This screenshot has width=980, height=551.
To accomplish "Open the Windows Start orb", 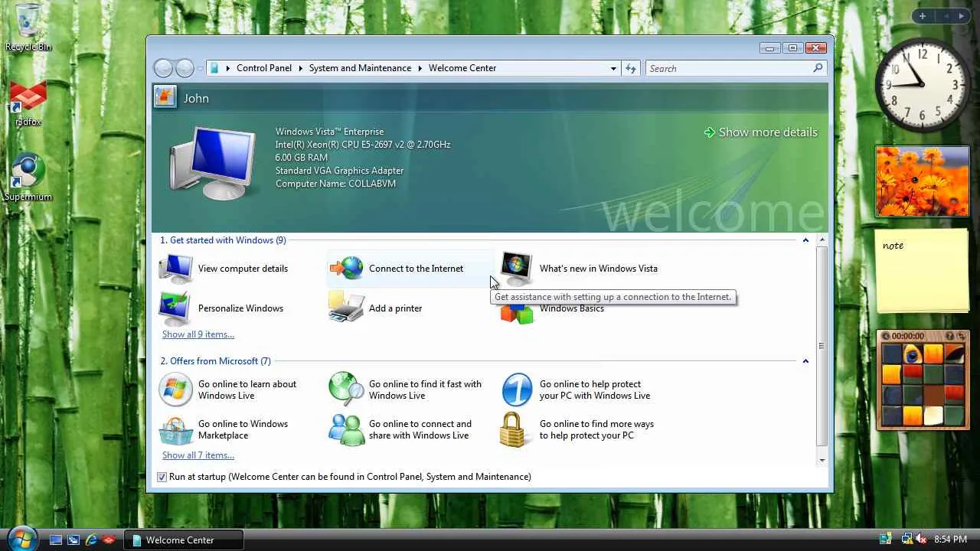I will [21, 538].
